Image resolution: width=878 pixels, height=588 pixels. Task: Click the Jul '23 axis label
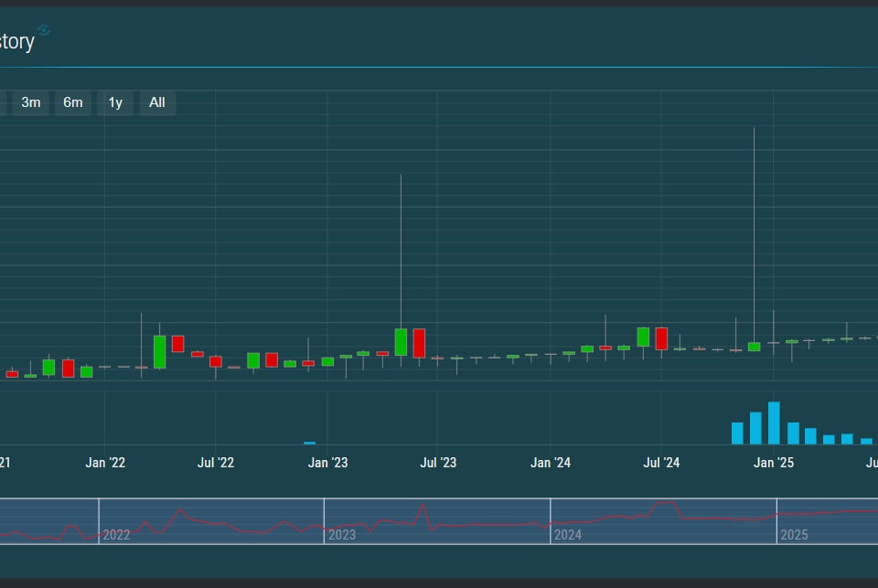coord(438,463)
